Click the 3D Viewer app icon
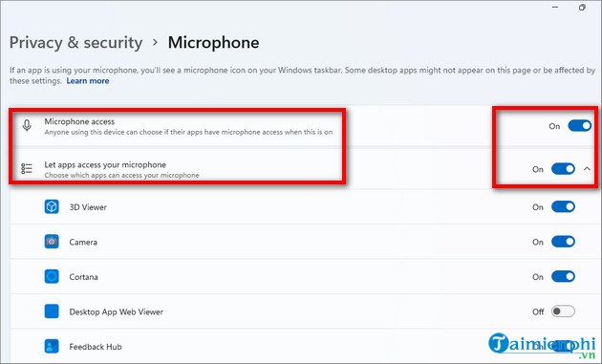 [52, 207]
